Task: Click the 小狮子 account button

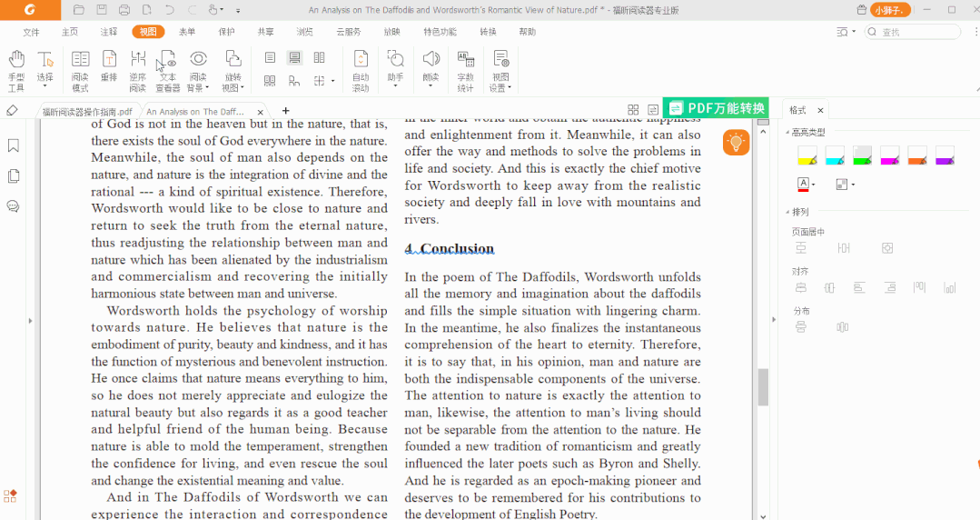Action: [x=890, y=10]
